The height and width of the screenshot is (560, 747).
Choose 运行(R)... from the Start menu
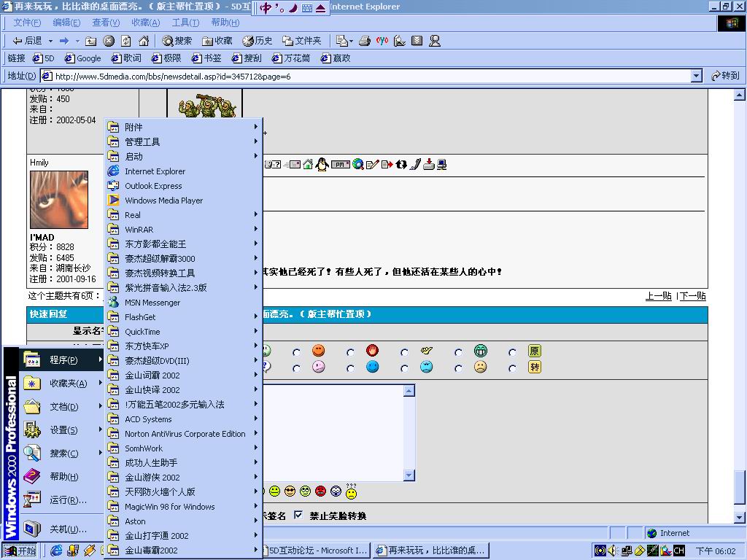68,500
